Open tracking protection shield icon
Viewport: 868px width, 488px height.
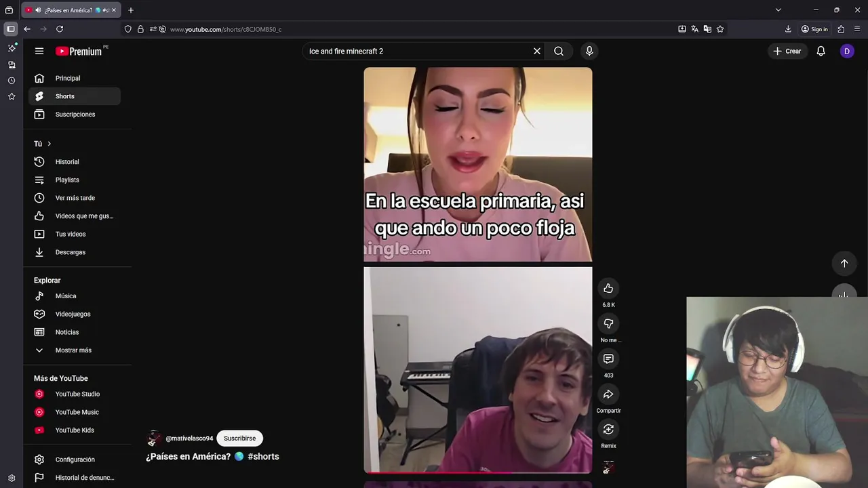[128, 29]
